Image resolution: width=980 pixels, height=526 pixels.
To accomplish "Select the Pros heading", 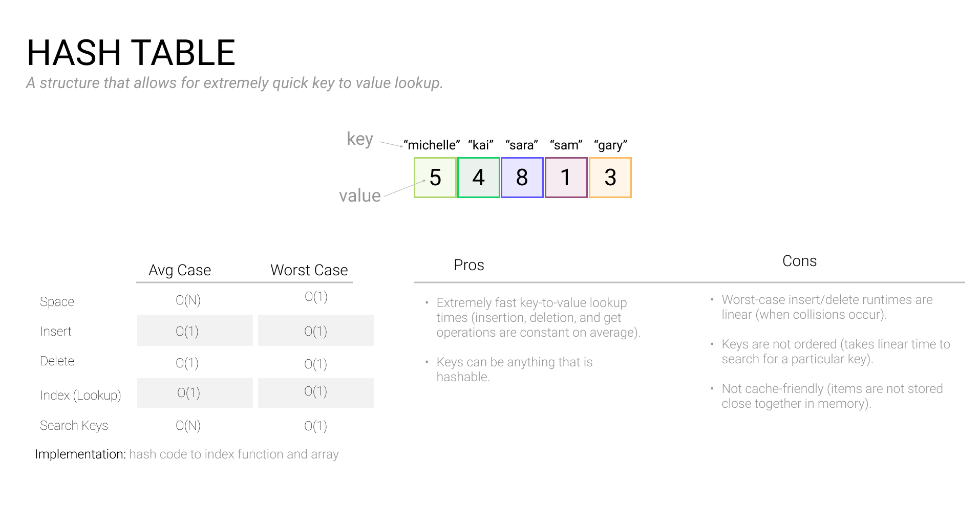I will tap(469, 265).
